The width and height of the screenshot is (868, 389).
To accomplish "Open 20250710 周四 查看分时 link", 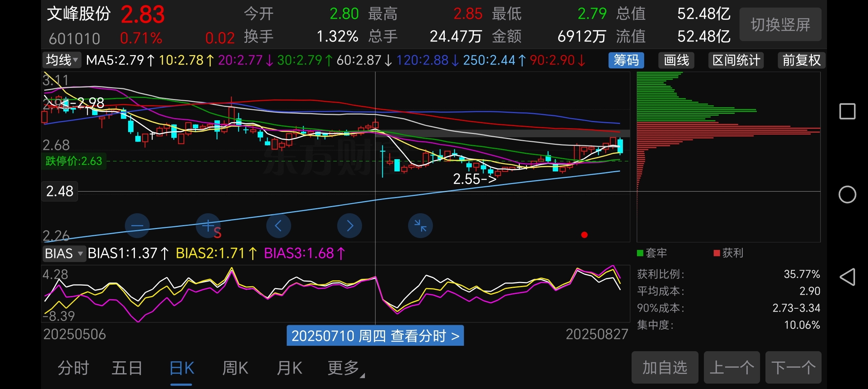I will [x=375, y=336].
